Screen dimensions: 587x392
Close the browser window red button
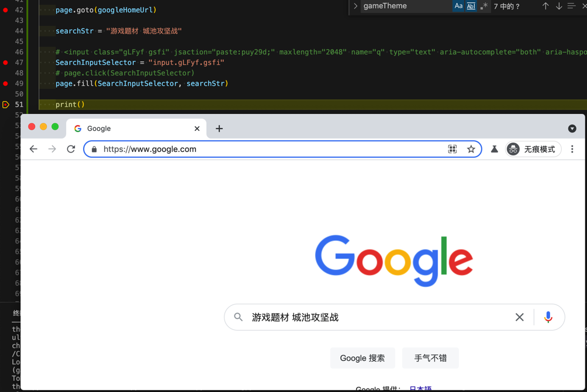[32, 127]
